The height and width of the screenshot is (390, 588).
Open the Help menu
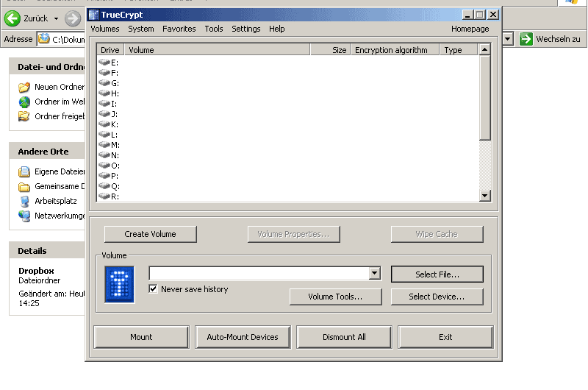click(277, 29)
